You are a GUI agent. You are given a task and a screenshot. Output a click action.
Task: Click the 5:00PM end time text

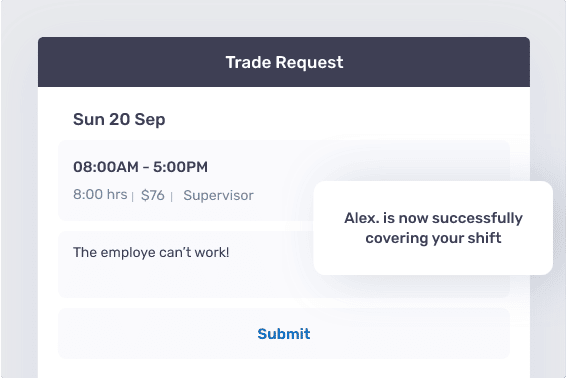(180, 167)
